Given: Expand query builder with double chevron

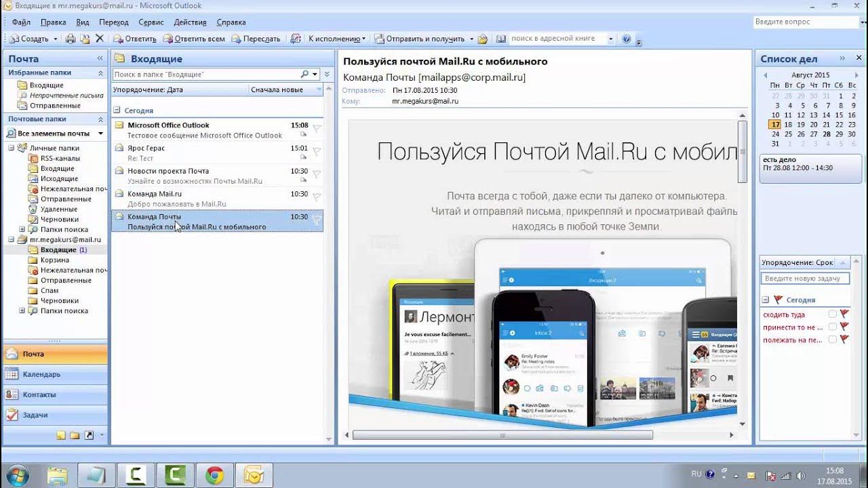Looking at the screenshot, I should 327,74.
